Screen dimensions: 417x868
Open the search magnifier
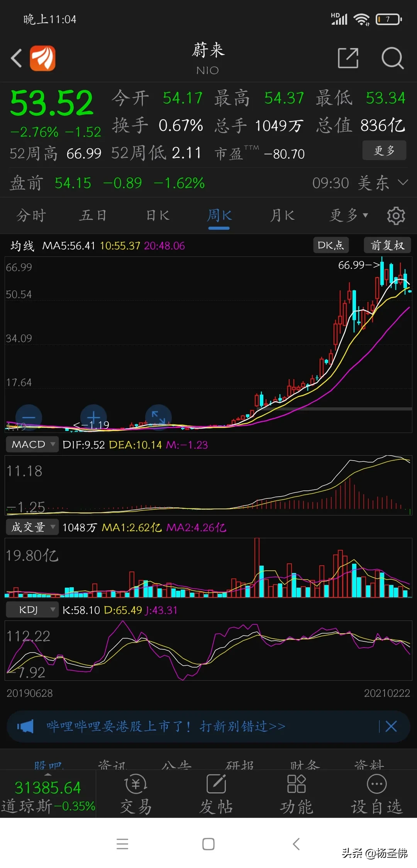coord(392,58)
